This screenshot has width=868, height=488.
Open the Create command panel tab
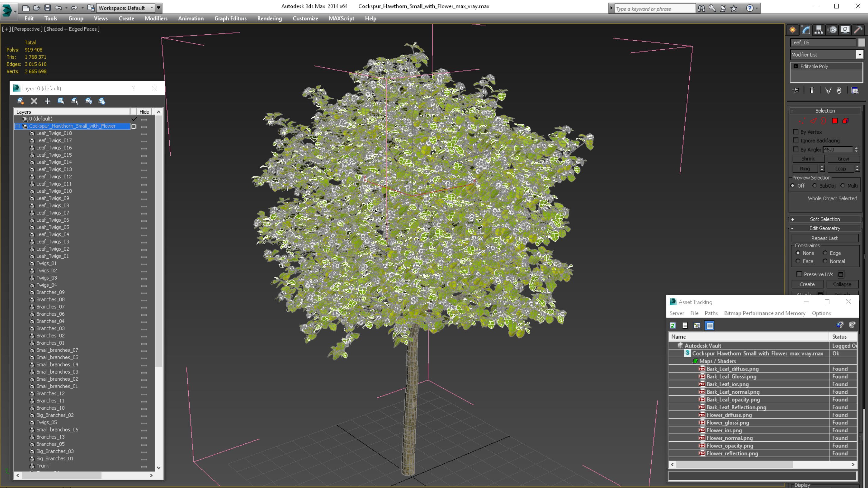[793, 30]
